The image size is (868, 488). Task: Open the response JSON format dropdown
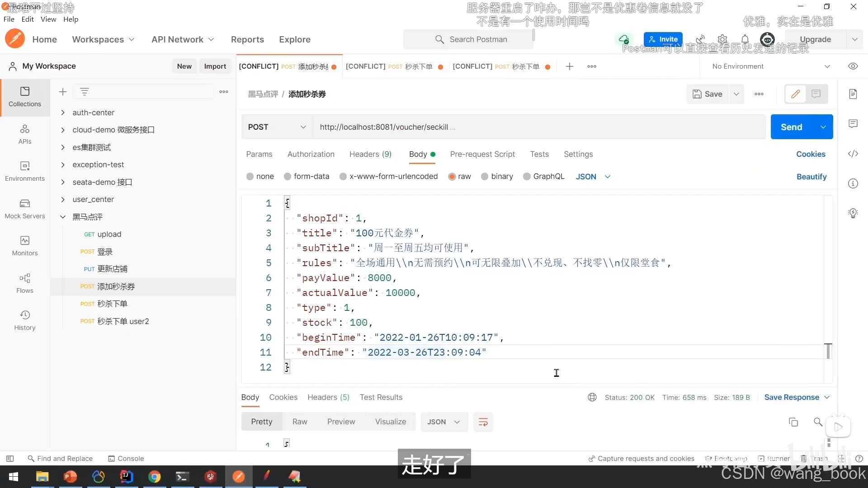pos(444,422)
